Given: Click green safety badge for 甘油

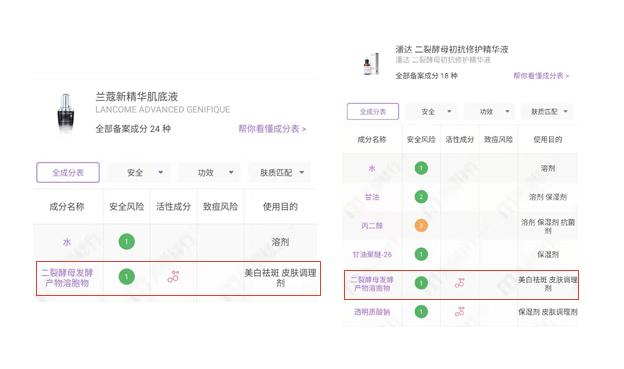Looking at the screenshot, I should (x=421, y=197).
